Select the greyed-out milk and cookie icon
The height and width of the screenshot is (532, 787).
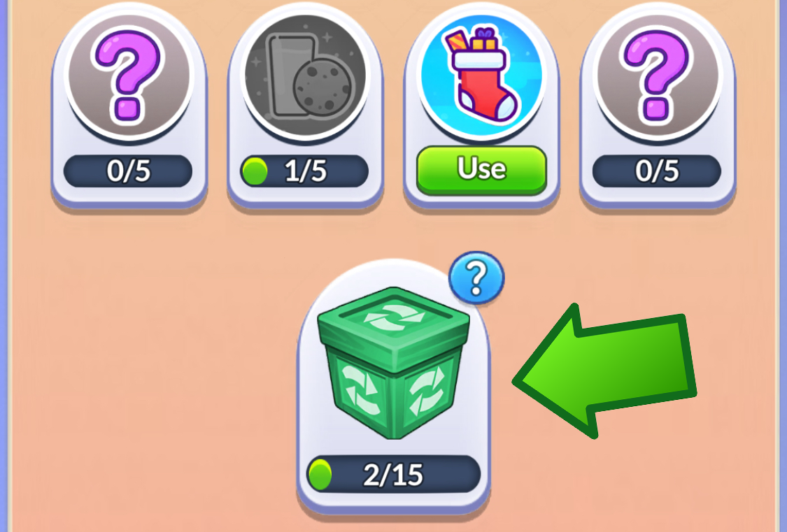coord(305,76)
